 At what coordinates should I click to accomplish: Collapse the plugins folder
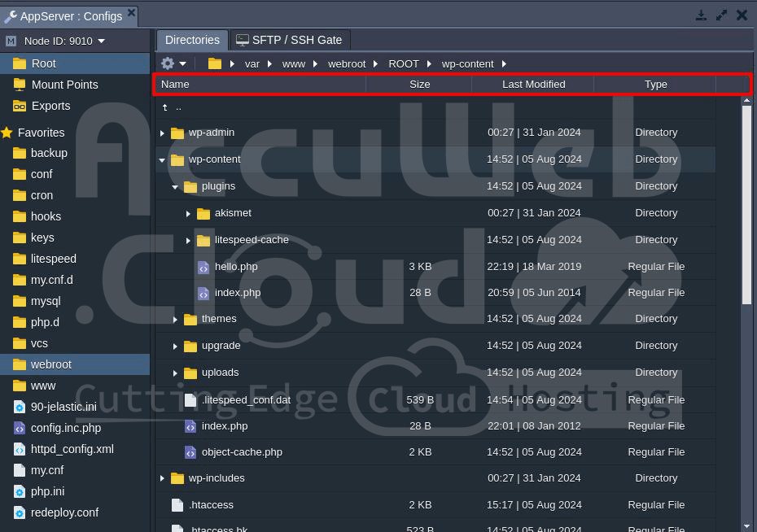pos(175,186)
